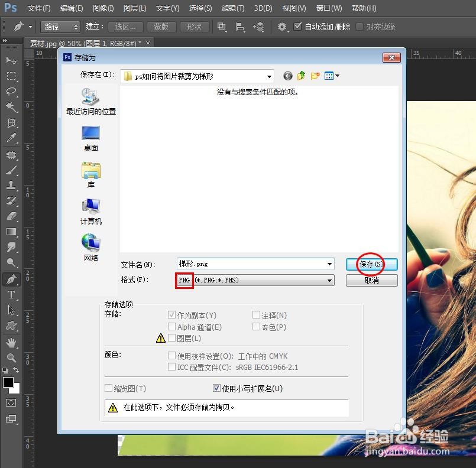Image resolution: width=476 pixels, height=468 pixels.
Task: Click the 选区... button
Action: coord(125,27)
